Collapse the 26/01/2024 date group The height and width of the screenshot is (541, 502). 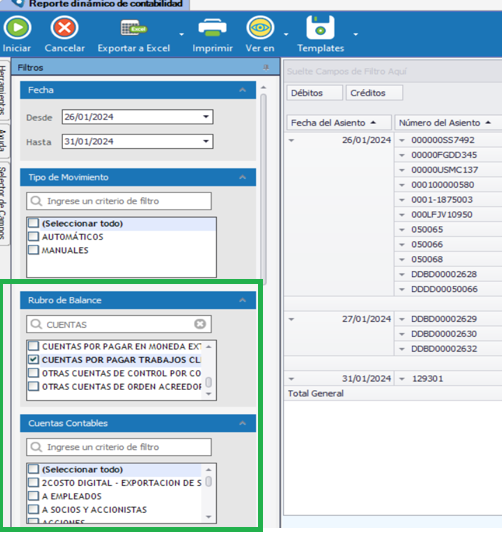point(292,140)
